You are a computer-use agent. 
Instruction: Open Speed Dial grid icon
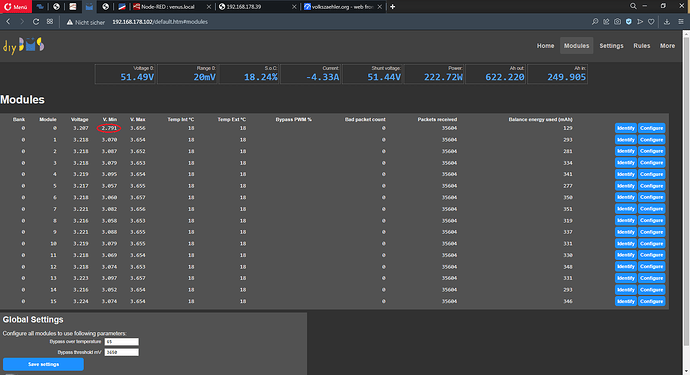pyautogui.click(x=50, y=22)
